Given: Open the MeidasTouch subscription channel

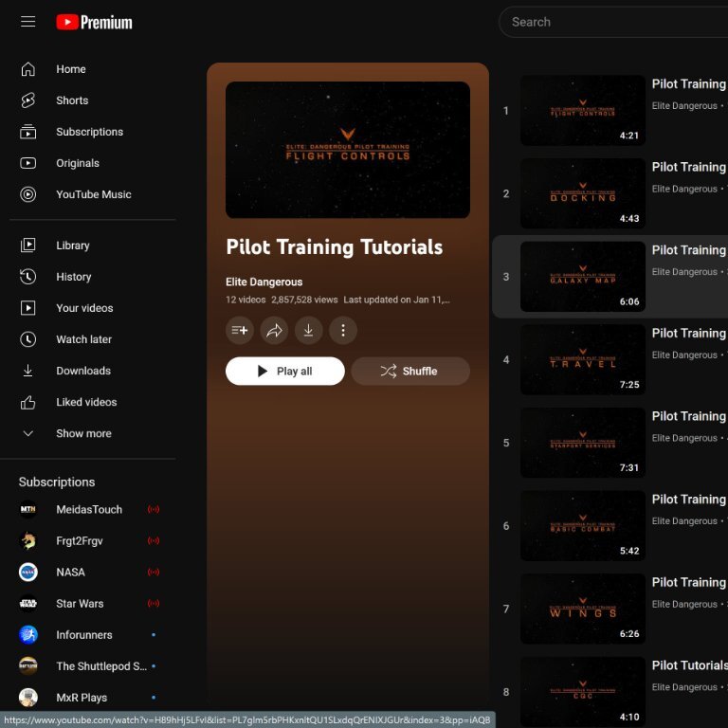Looking at the screenshot, I should pos(88,509).
